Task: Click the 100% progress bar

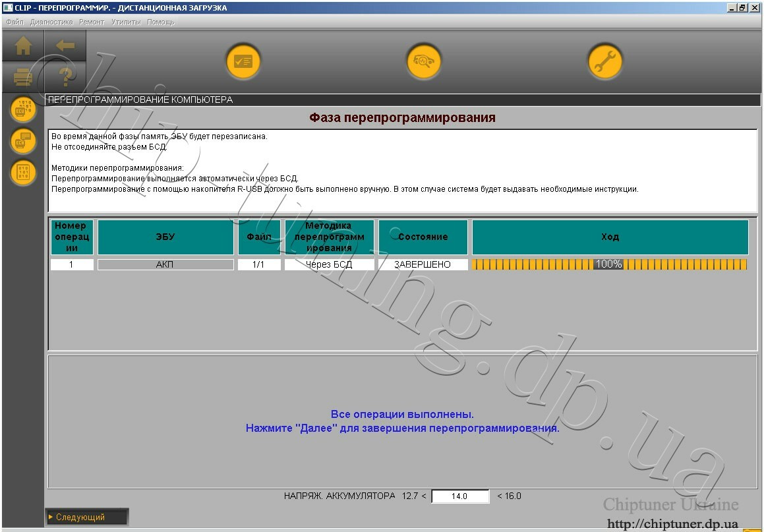Action: [610, 264]
